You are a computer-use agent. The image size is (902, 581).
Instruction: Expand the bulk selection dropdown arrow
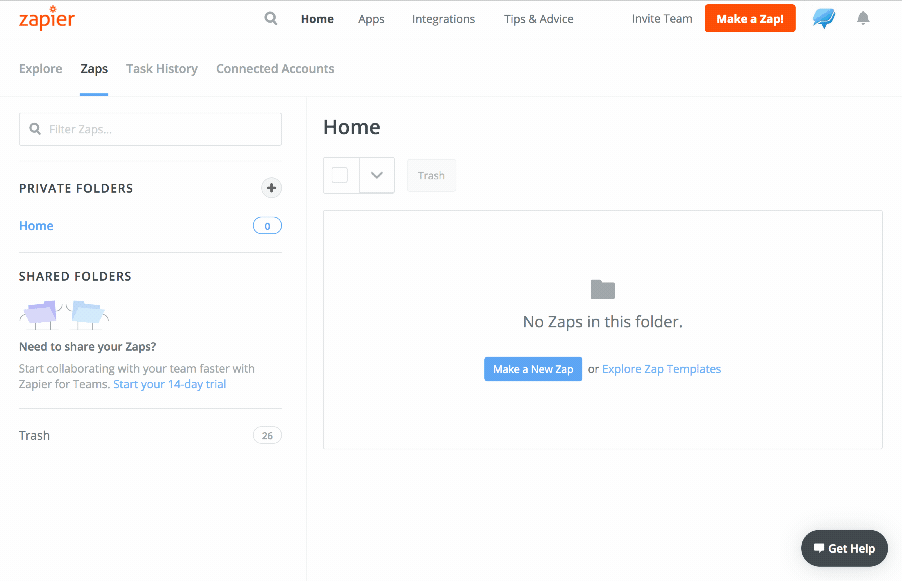coord(377,175)
